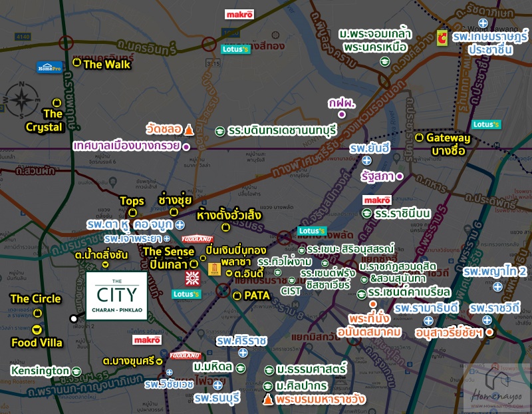Click the ม.ศิลปากร graduation icon
The image size is (532, 414).
point(268,386)
